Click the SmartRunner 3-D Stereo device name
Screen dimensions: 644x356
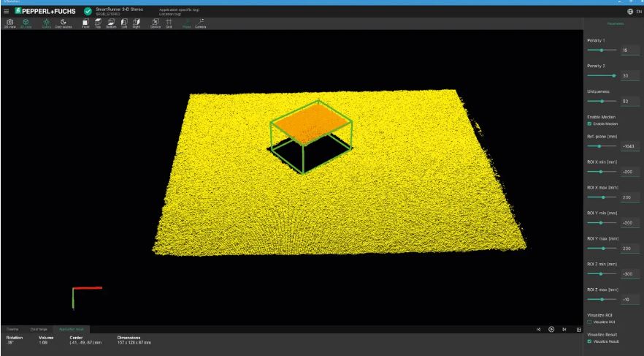pos(120,9)
